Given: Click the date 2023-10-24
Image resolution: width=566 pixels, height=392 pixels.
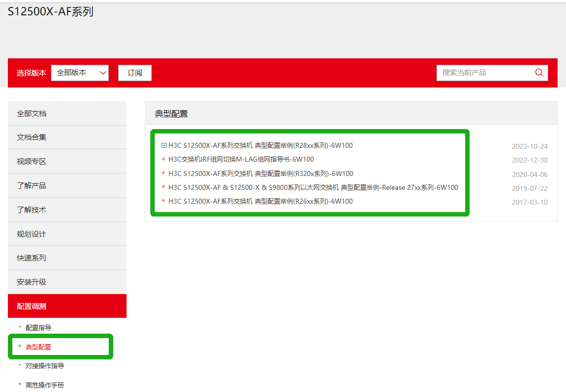Looking at the screenshot, I should pos(529,146).
